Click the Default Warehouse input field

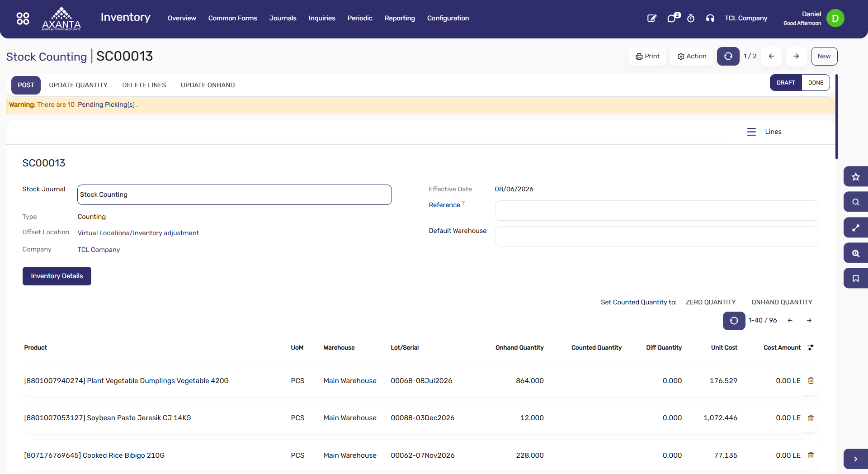pyautogui.click(x=656, y=236)
